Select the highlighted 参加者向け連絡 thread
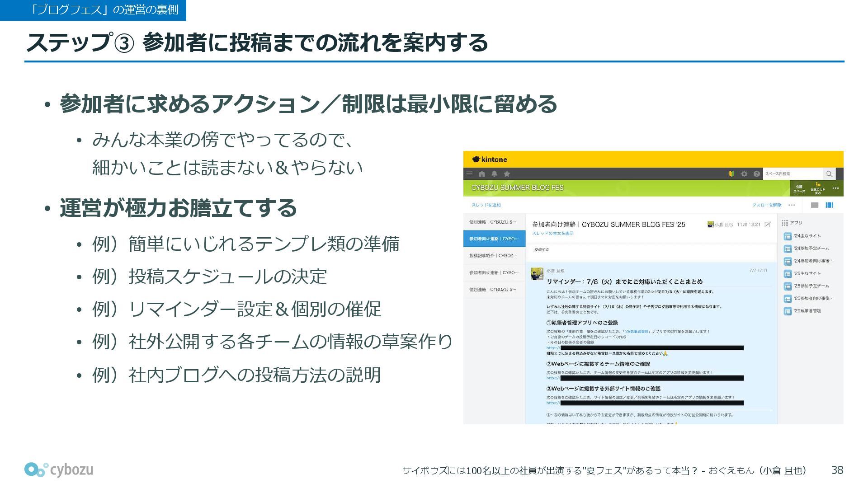 click(494, 239)
